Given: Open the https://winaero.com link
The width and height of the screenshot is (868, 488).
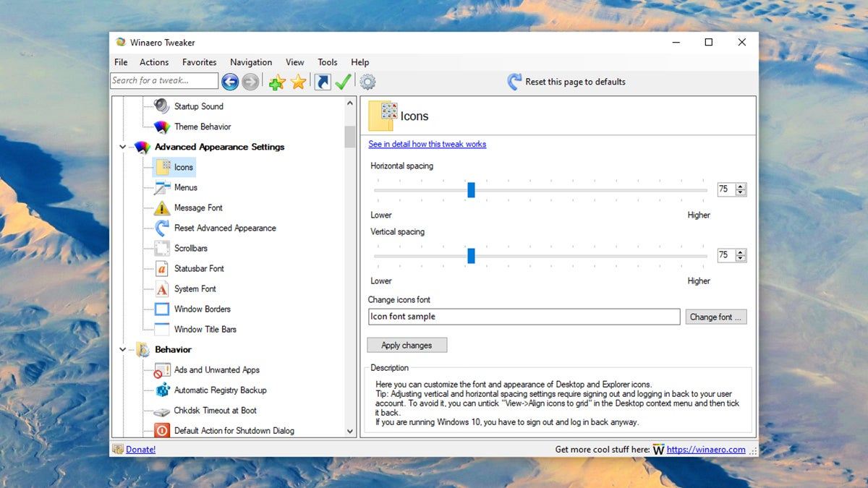Looking at the screenshot, I should [706, 449].
